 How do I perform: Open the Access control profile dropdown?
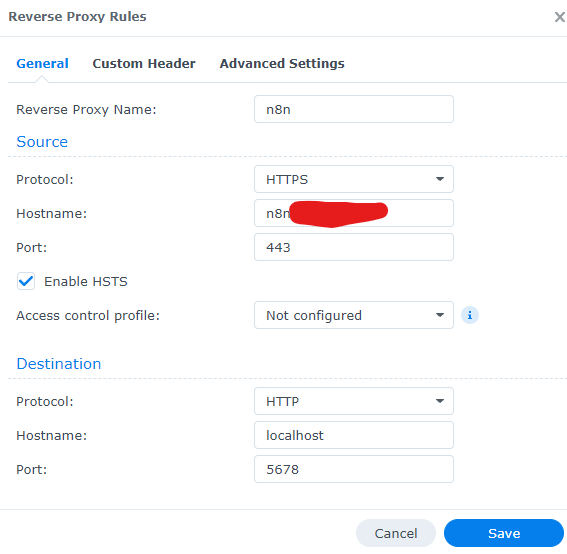click(x=354, y=315)
